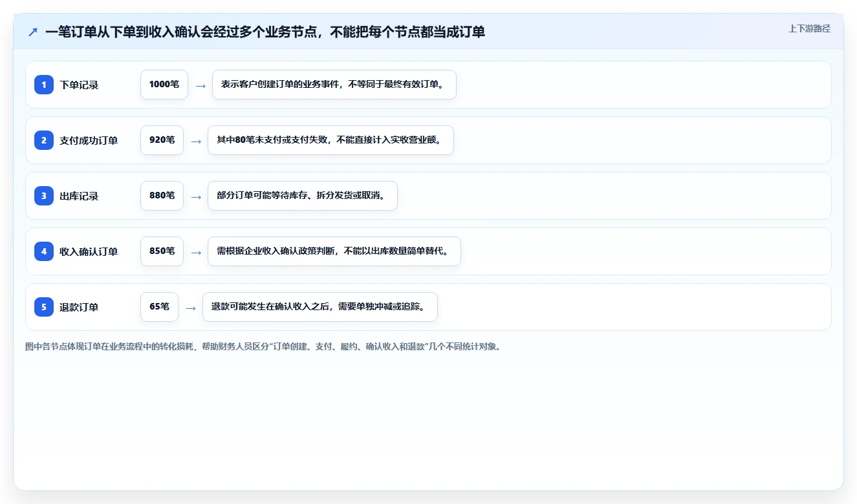Screen dimensions: 857x504
Task: Click the arrow after 920笔
Action: point(196,141)
